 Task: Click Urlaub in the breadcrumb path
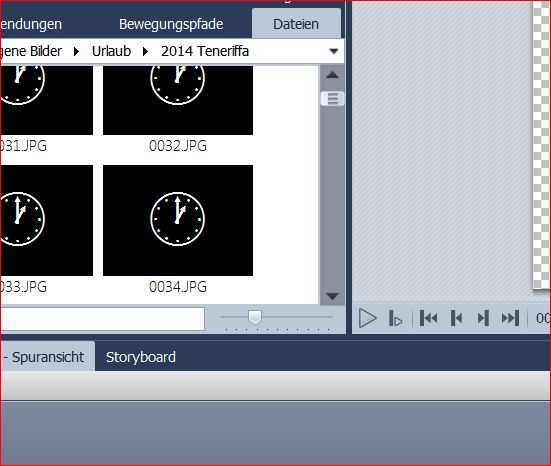(111, 51)
